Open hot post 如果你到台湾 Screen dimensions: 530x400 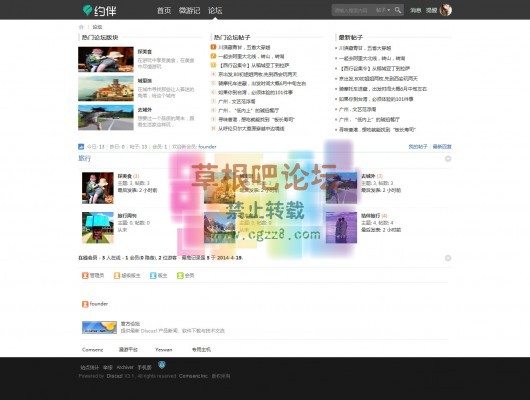(255, 92)
